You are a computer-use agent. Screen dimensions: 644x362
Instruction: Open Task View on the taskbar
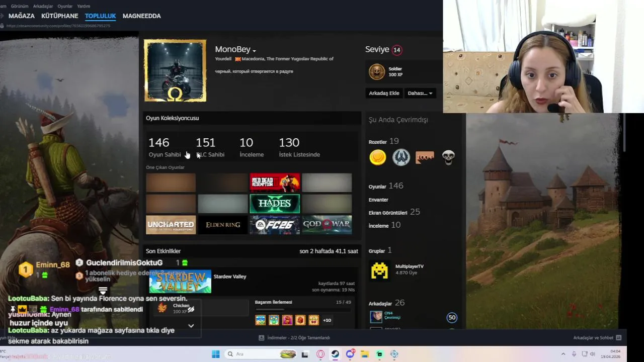[305, 354]
